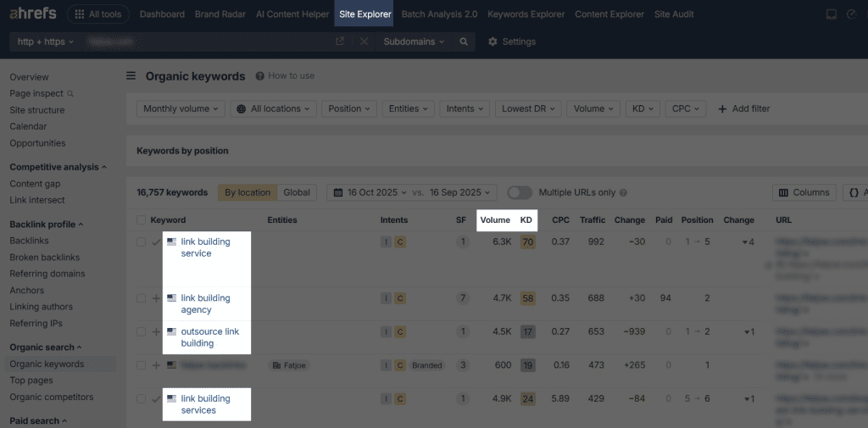Click the Multiple URLs only help icon
This screenshot has height=428, width=868.
click(623, 192)
